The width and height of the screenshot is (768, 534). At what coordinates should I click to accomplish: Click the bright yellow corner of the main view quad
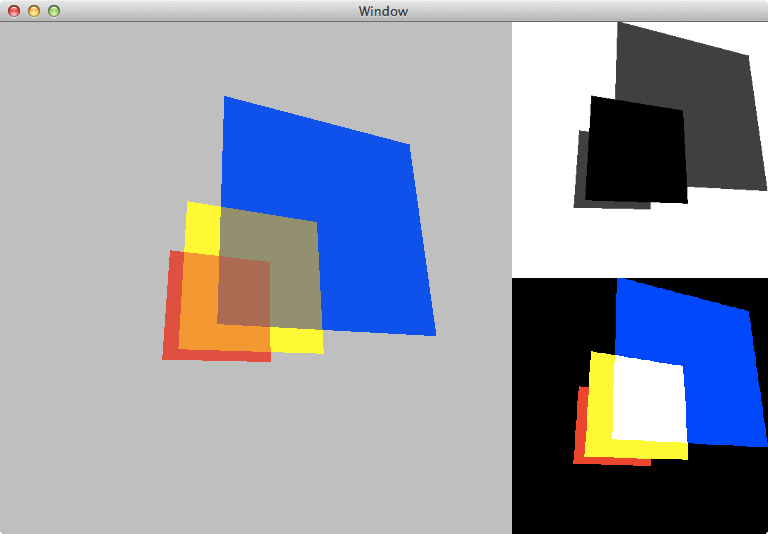coord(203,228)
